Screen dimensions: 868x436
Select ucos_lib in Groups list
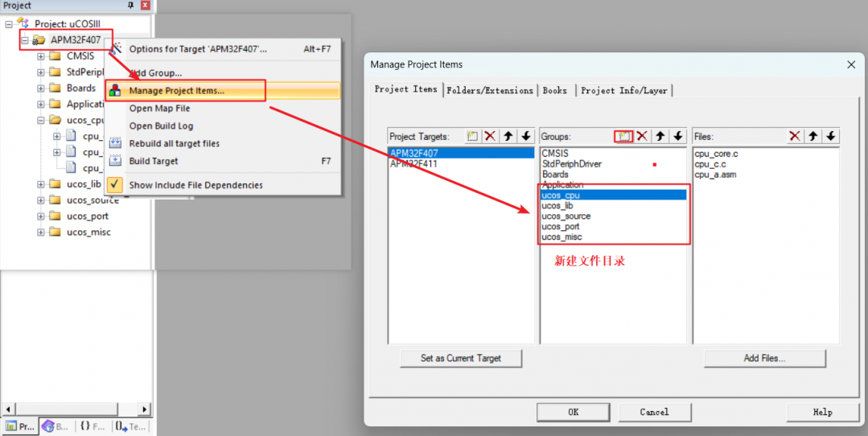613,205
